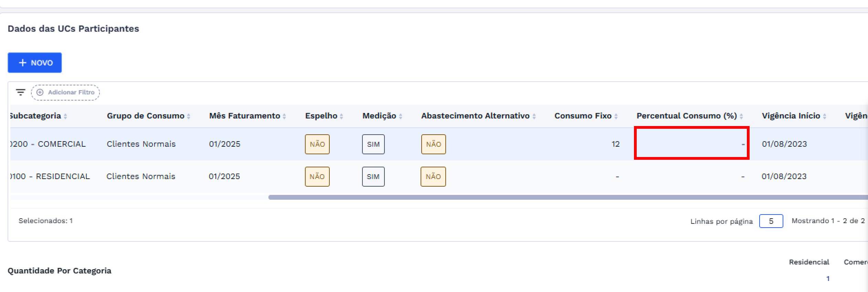Click Abastecimento NÃO badge in RESIDENCIAL row
The height and width of the screenshot is (292, 868).
[433, 177]
